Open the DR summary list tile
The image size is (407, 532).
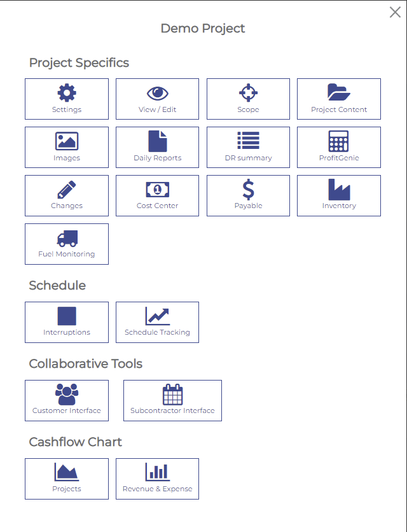tap(248, 147)
